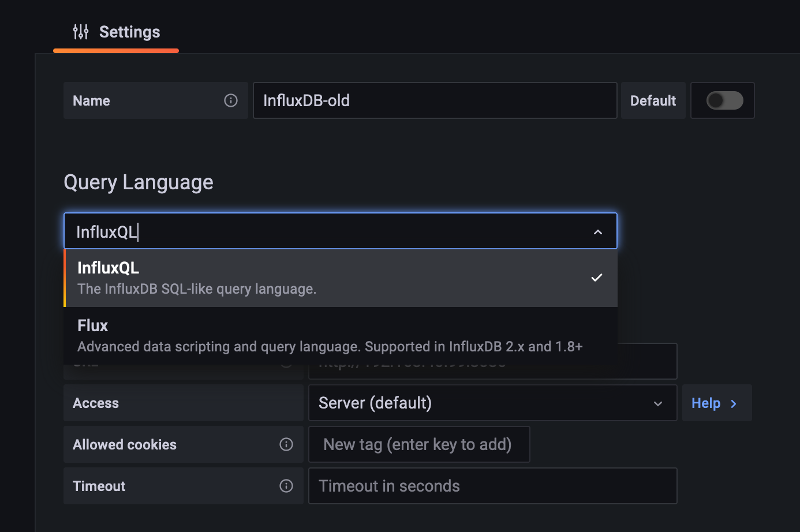
Task: Click the Help arrow chevron
Action: pos(734,403)
